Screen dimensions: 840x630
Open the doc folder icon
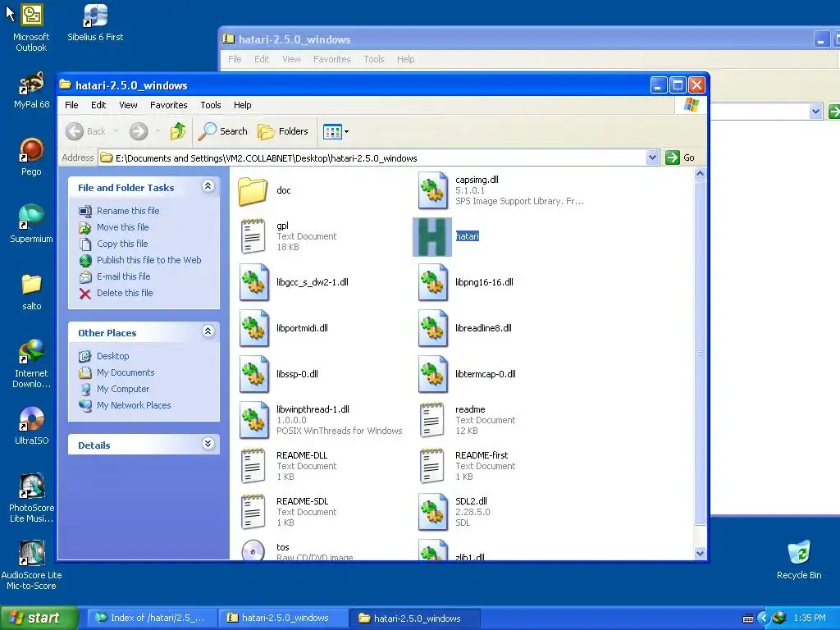pyautogui.click(x=253, y=190)
